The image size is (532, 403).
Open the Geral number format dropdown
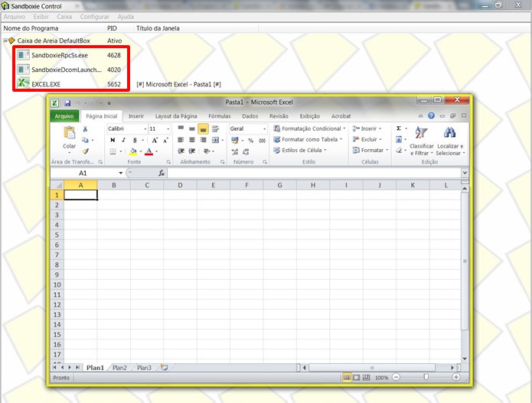click(264, 128)
